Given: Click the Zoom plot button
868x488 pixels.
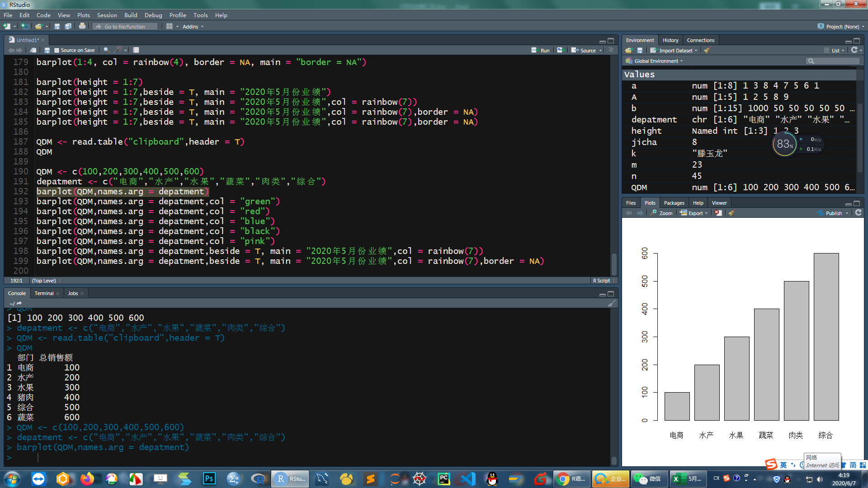Looking at the screenshot, I should click(x=662, y=213).
